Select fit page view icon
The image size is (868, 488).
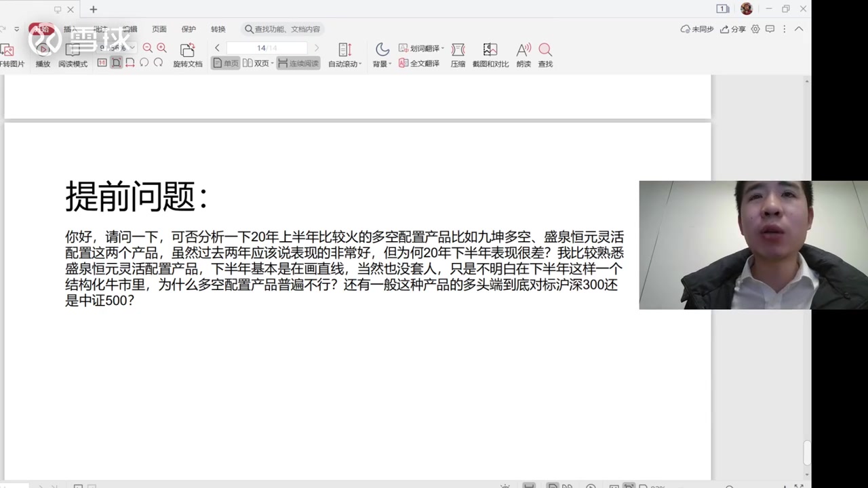tap(117, 63)
